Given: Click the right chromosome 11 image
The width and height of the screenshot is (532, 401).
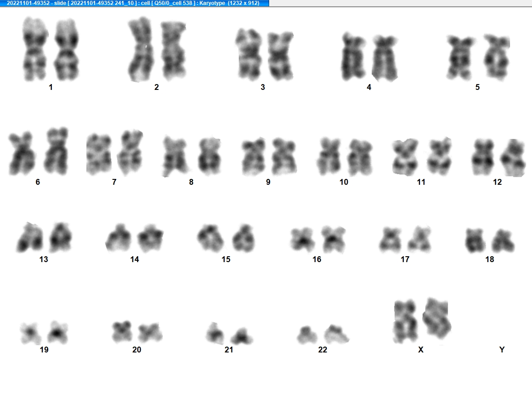Looking at the screenshot, I should [x=439, y=156].
